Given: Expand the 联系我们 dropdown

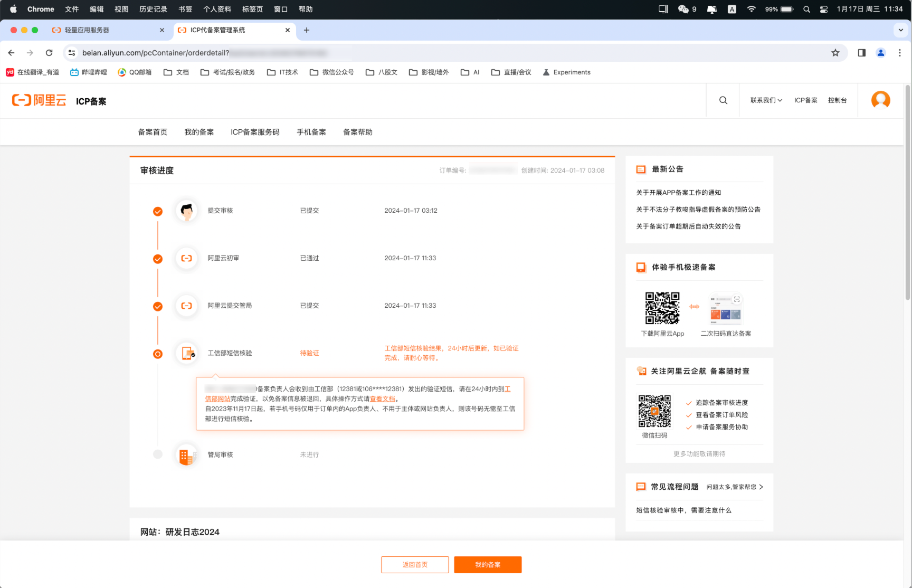Looking at the screenshot, I should coord(766,100).
